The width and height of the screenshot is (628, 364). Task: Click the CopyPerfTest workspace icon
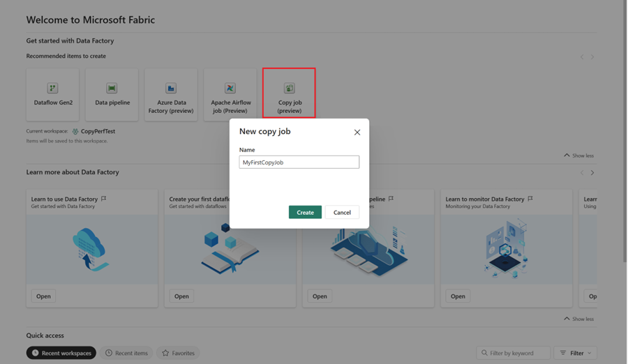pyautogui.click(x=75, y=131)
